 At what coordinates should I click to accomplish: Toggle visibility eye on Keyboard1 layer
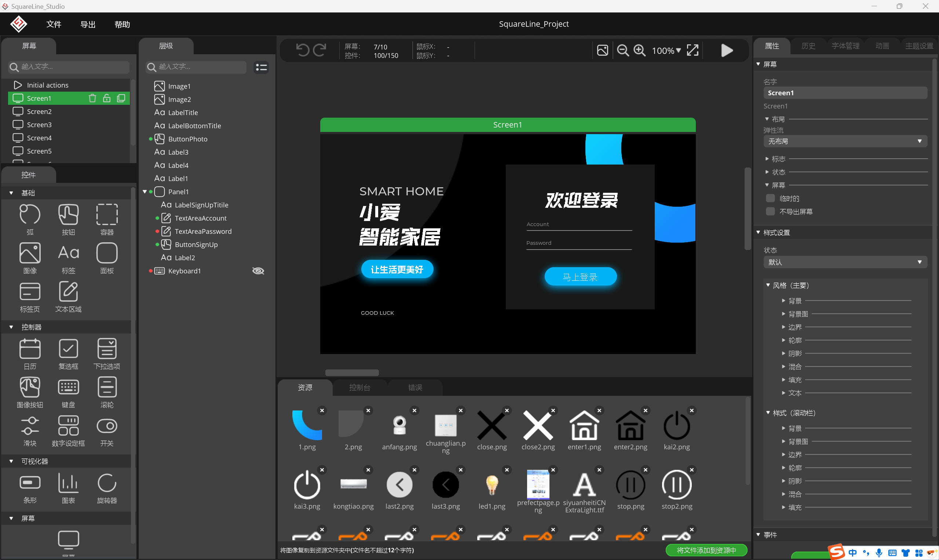258,271
